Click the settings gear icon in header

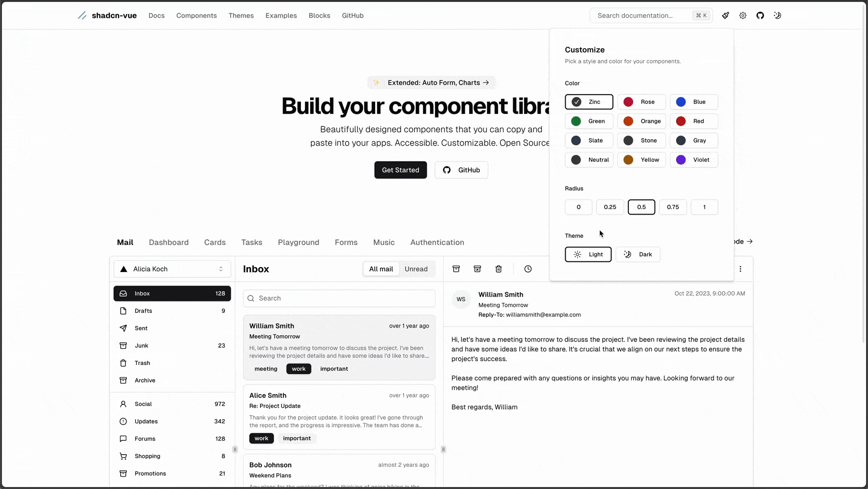[743, 15]
